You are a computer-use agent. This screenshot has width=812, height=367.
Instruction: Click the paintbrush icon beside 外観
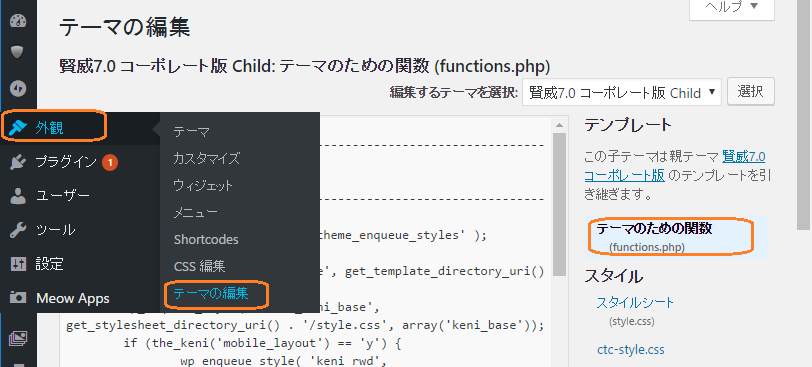(x=18, y=127)
